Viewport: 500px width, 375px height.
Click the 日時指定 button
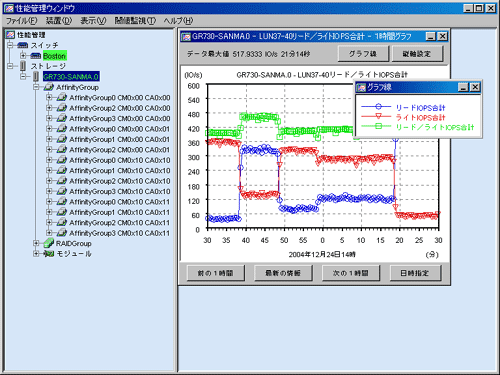point(415,273)
